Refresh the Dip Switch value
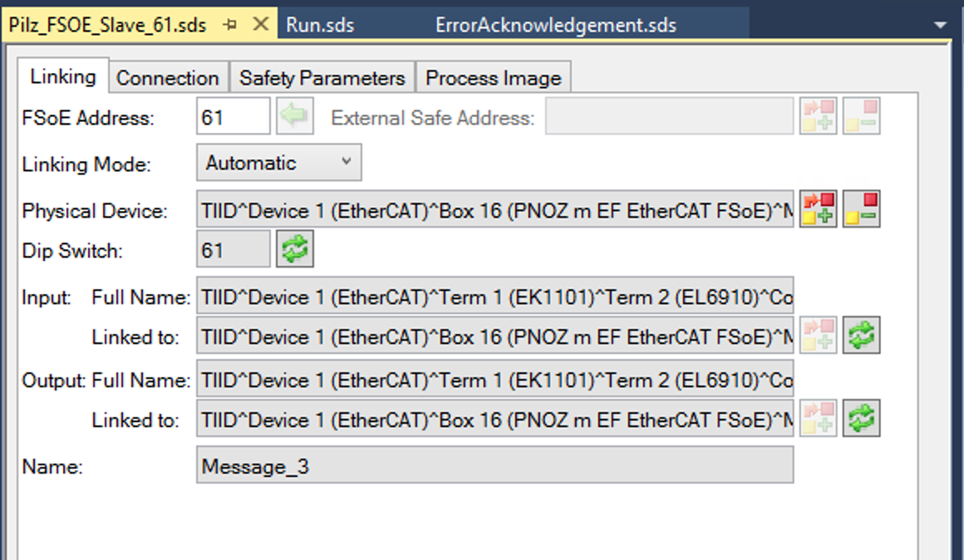This screenshot has width=964, height=560. click(295, 249)
